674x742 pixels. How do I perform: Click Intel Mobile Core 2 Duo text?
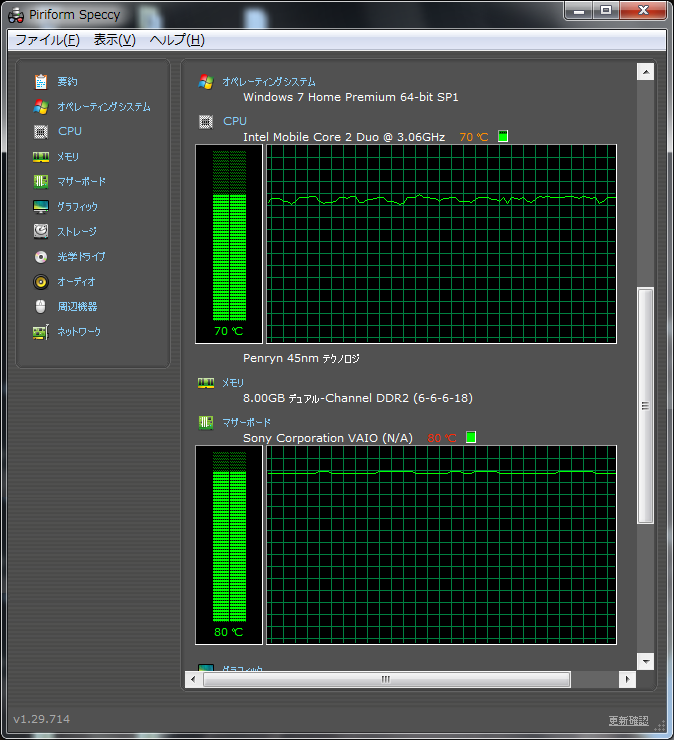click(344, 137)
